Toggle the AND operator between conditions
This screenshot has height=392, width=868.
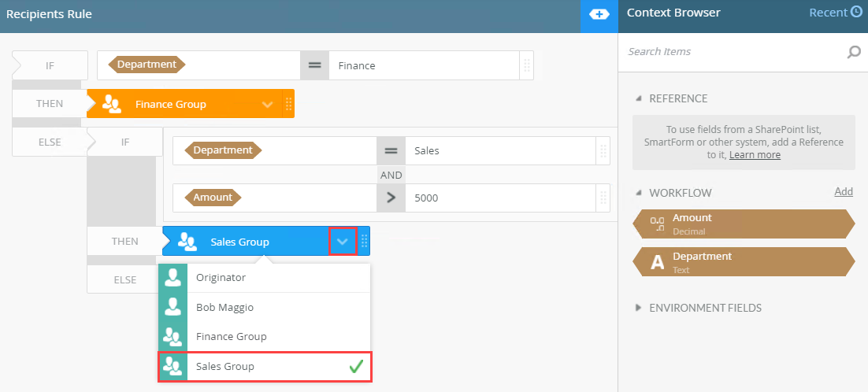tap(391, 175)
